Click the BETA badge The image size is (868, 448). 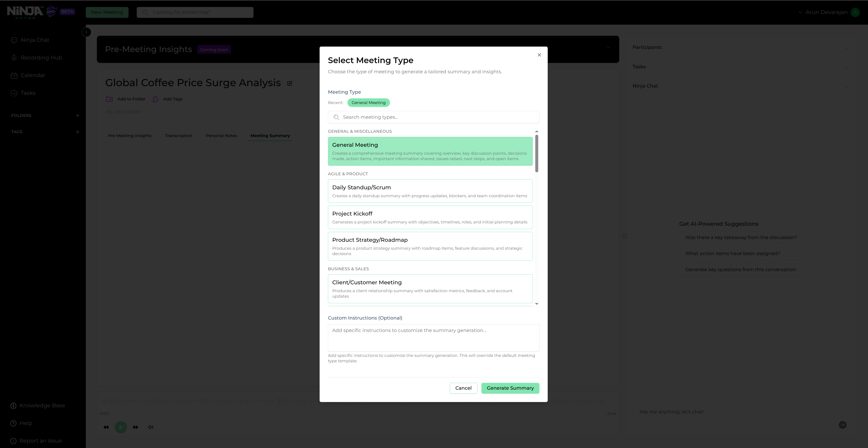tap(67, 12)
